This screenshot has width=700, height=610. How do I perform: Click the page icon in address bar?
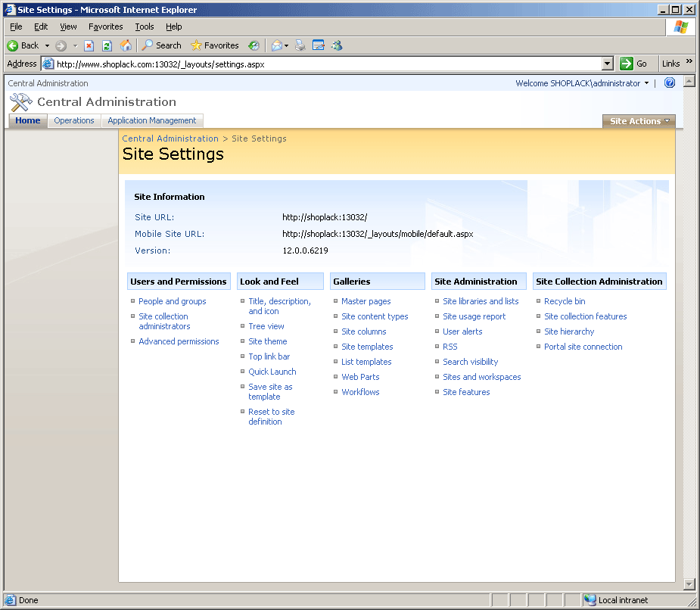(x=48, y=64)
